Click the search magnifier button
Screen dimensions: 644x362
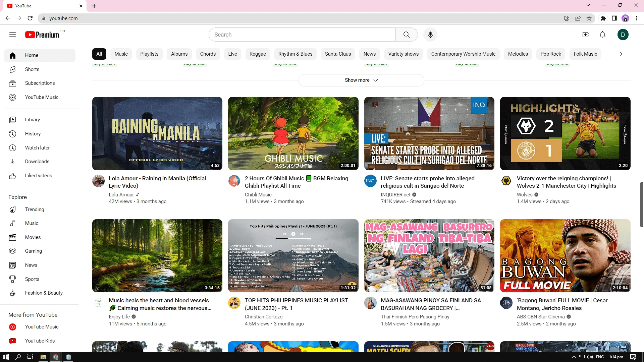coord(407,35)
